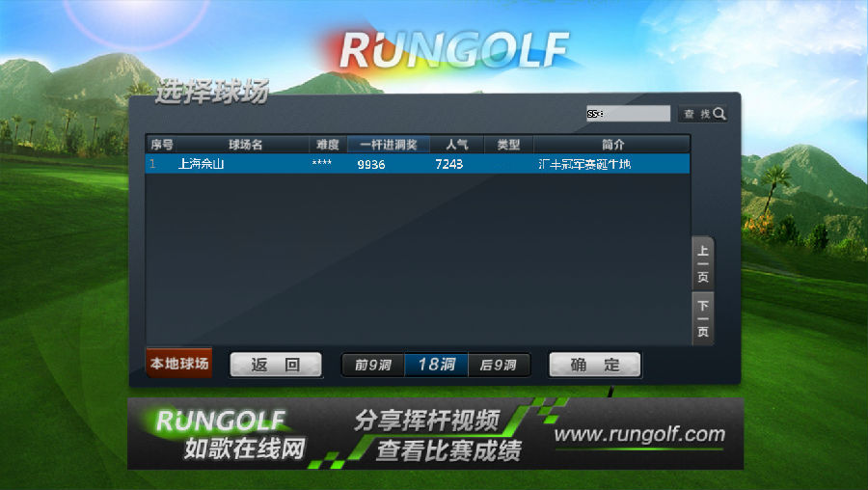The width and height of the screenshot is (868, 490).
Task: Choose the 前9洞 front nine option
Action: click(372, 365)
